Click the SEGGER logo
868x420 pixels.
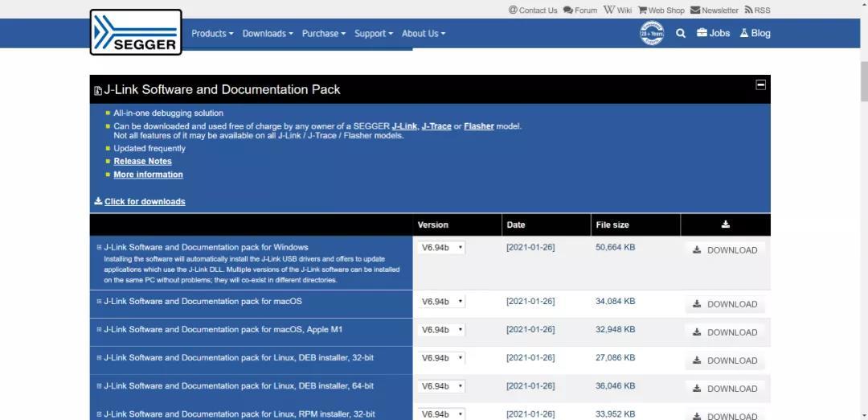(x=136, y=33)
